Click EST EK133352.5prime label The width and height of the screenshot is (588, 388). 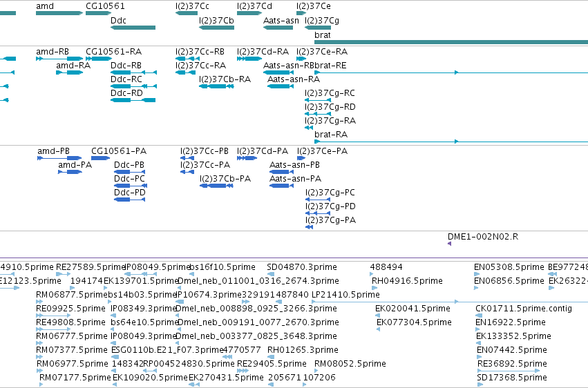[x=513, y=337]
